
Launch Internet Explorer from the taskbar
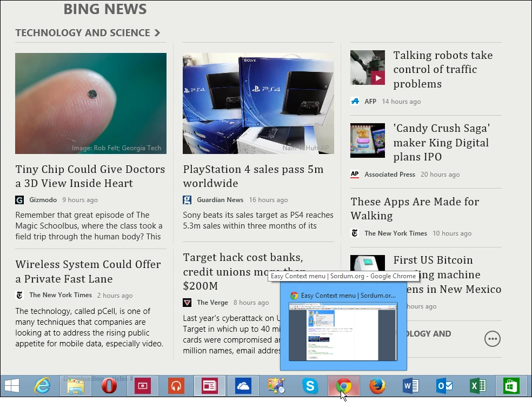42,386
